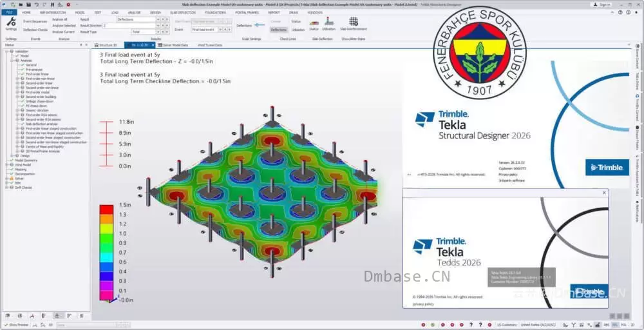Toggle Contour in the Check Lines group
The image size is (644, 330).
tap(276, 21)
